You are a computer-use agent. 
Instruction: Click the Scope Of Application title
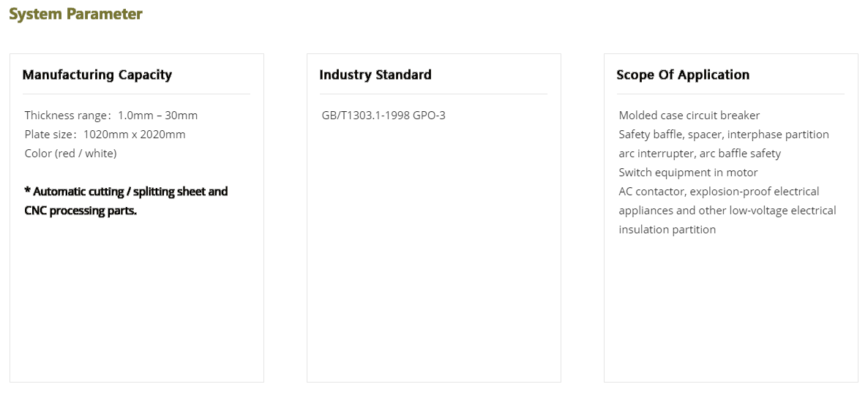(683, 75)
